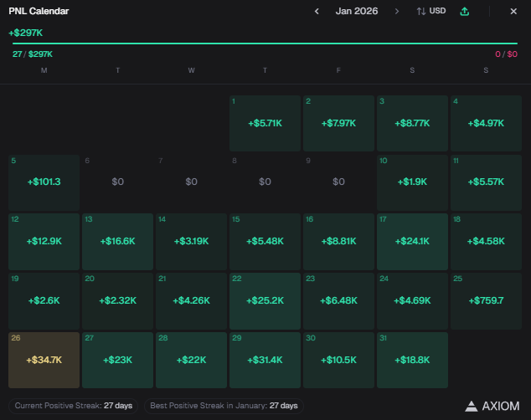
Task: Select day 3 cell showing +$8.77K
Action: [x=412, y=123]
